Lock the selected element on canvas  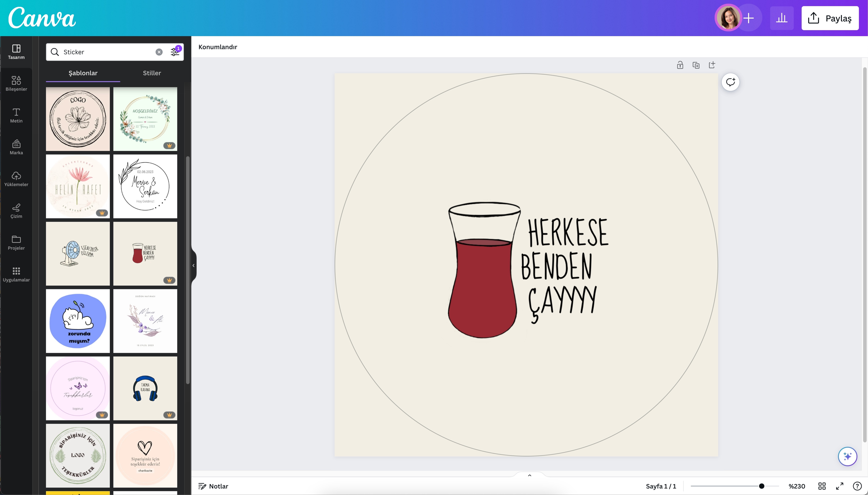(680, 65)
